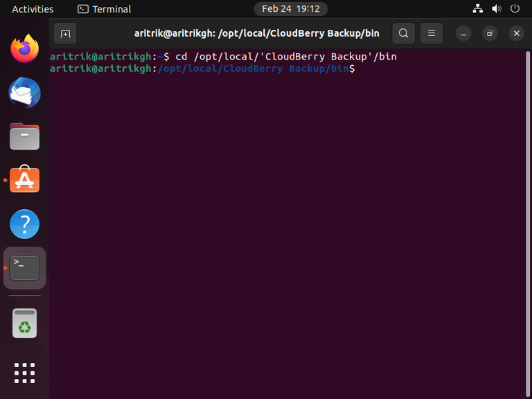Click the volume icon in top bar
Screen dimensions: 532x399
tap(497, 9)
